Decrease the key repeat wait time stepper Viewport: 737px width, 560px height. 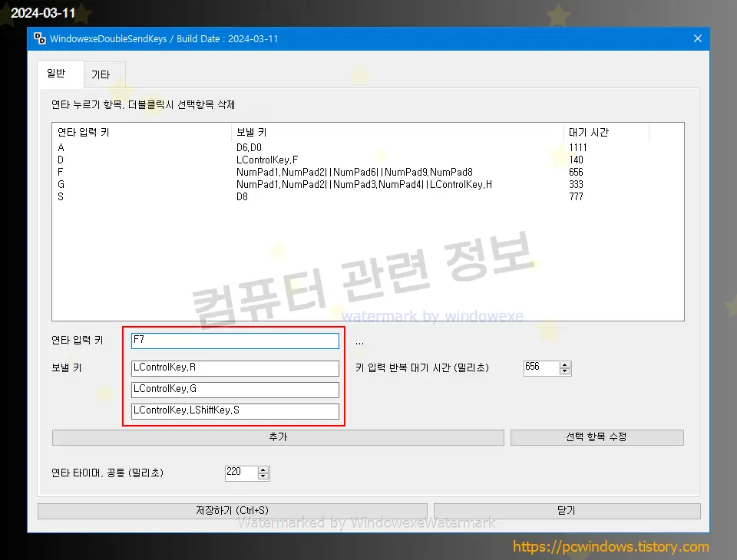coord(565,371)
